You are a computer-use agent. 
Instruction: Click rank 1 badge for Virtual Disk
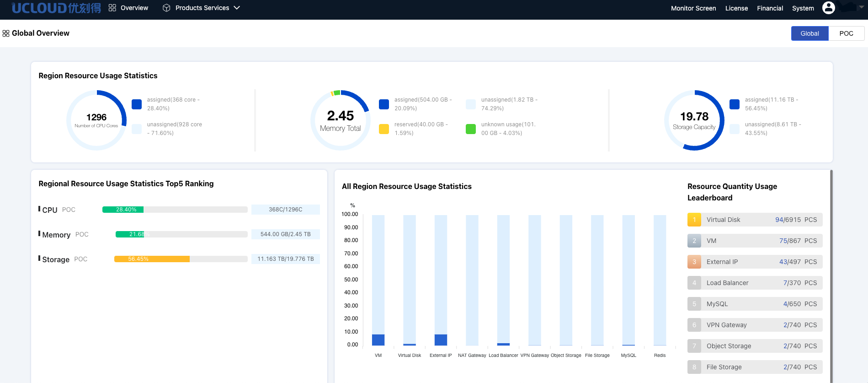tap(694, 220)
